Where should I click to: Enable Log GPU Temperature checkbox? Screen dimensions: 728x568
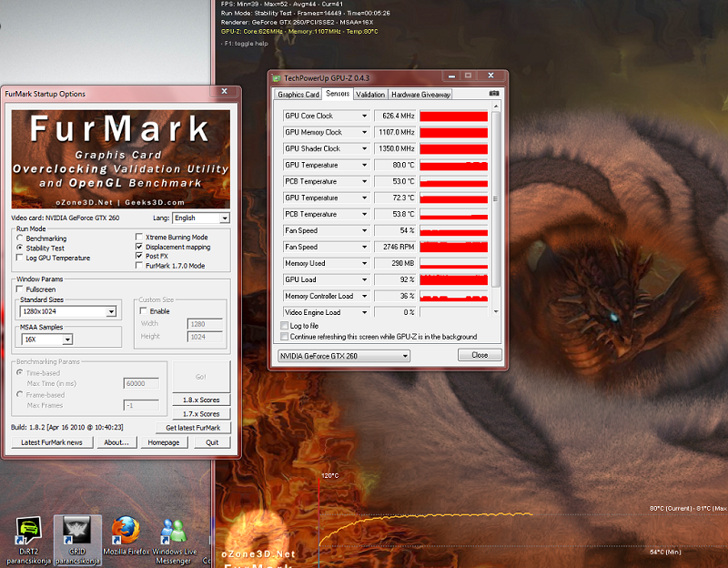tap(19, 258)
